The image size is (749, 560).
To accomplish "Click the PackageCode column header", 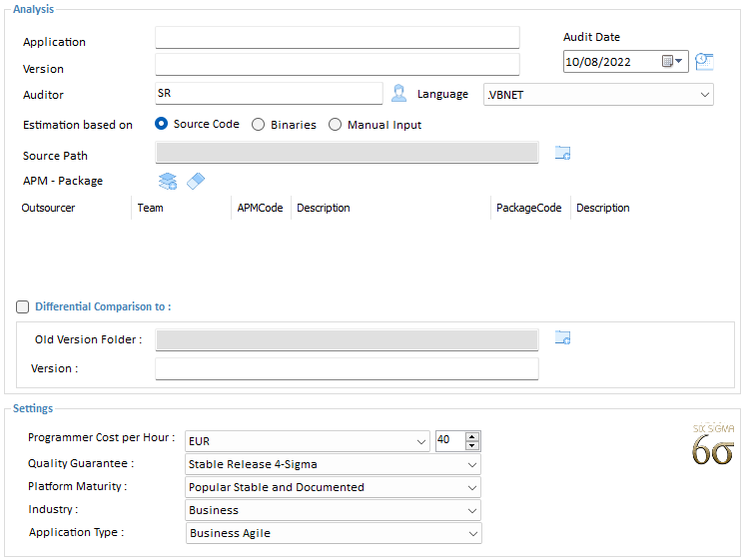I will 528,208.
